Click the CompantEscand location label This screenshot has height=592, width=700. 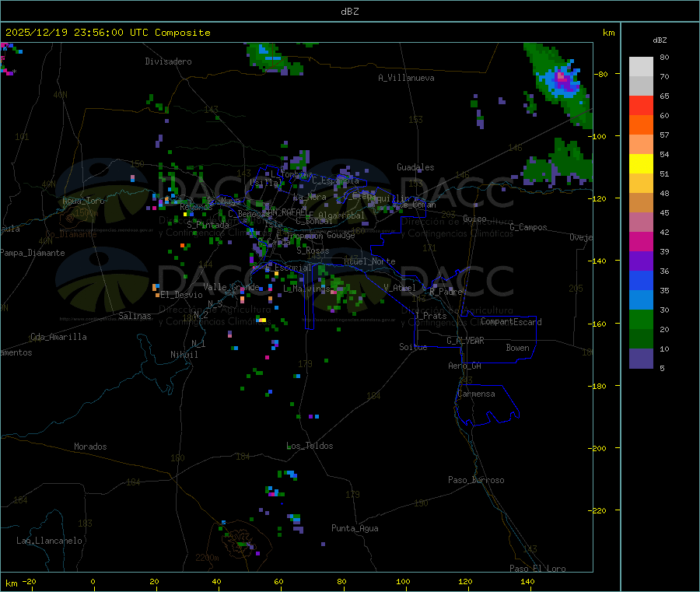[511, 321]
